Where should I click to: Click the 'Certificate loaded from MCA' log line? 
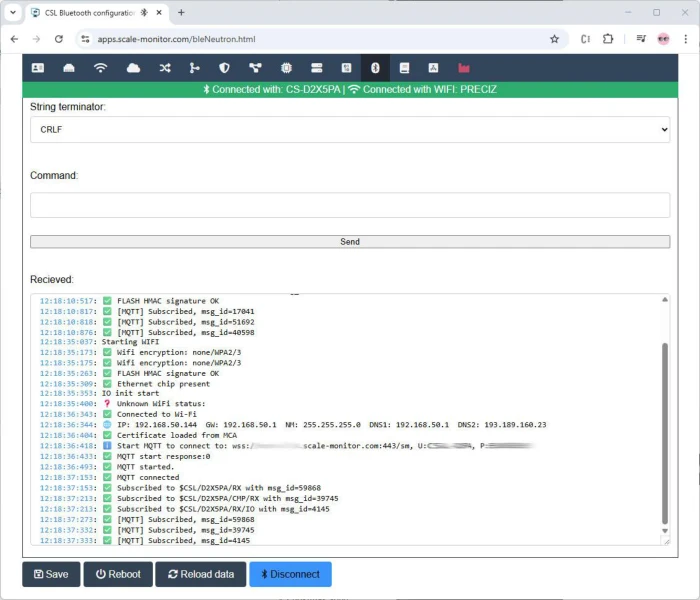pos(138,435)
